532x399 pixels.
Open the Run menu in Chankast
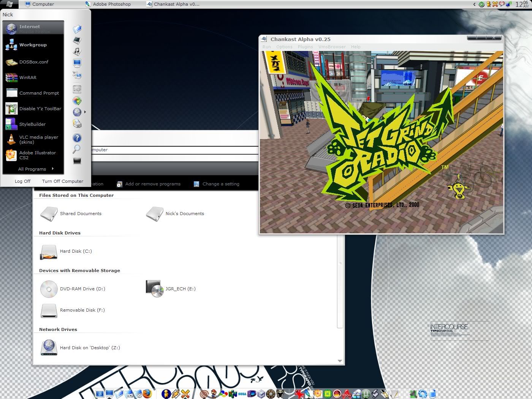coord(267,47)
